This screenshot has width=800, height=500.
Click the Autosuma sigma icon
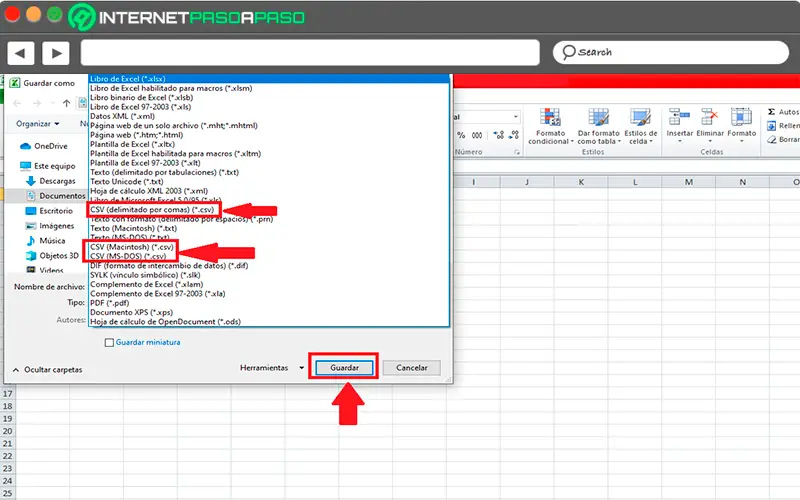(771, 112)
